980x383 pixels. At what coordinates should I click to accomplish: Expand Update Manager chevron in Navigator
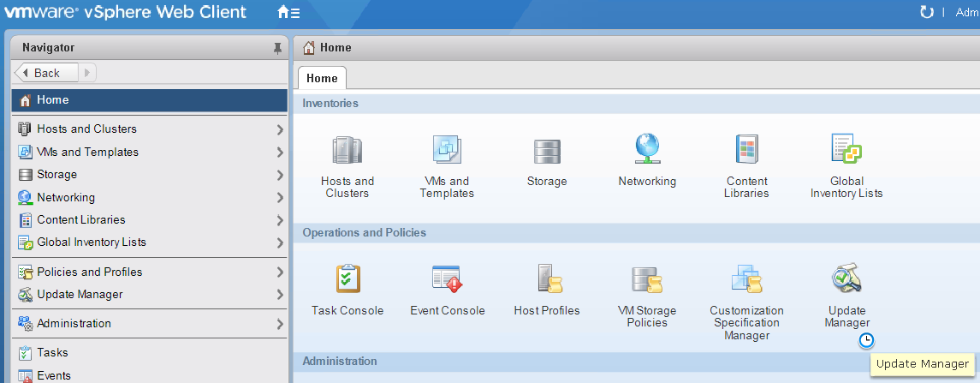coord(280,295)
